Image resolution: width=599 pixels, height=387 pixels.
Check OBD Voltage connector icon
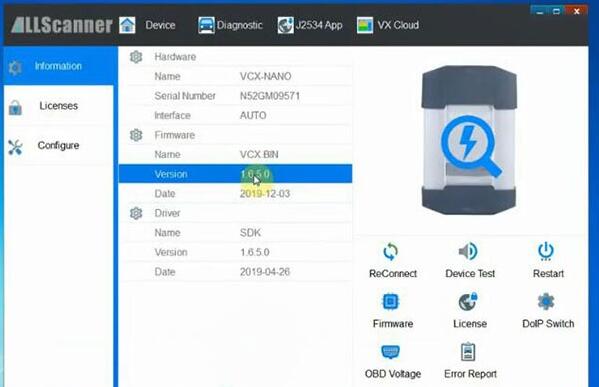point(390,352)
